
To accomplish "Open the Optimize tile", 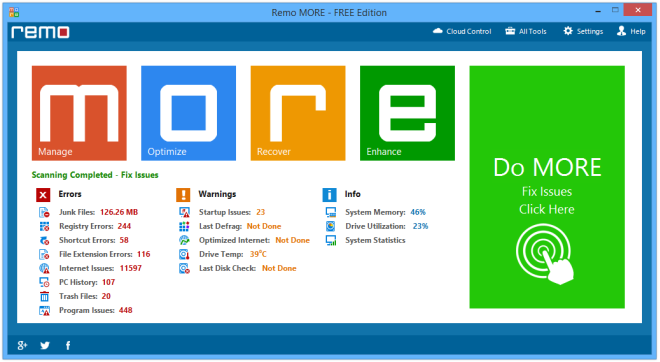I will tap(189, 113).
